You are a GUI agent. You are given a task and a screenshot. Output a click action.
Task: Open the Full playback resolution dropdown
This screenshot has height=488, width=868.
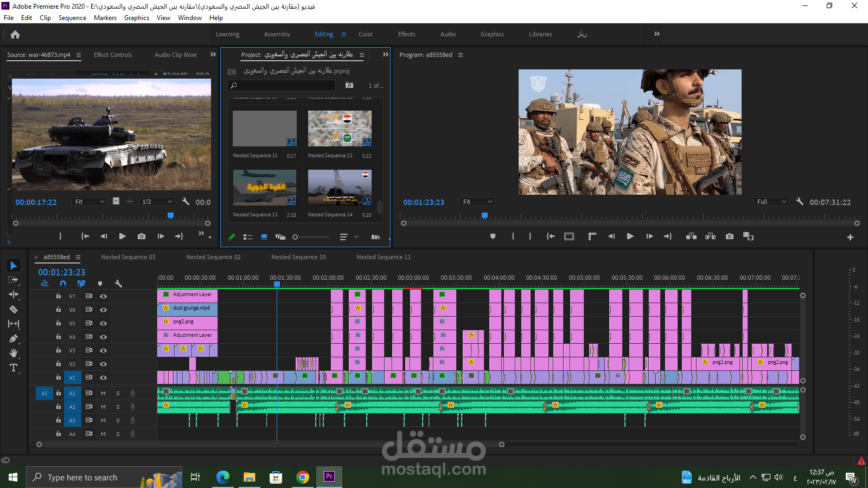pyautogui.click(x=771, y=202)
